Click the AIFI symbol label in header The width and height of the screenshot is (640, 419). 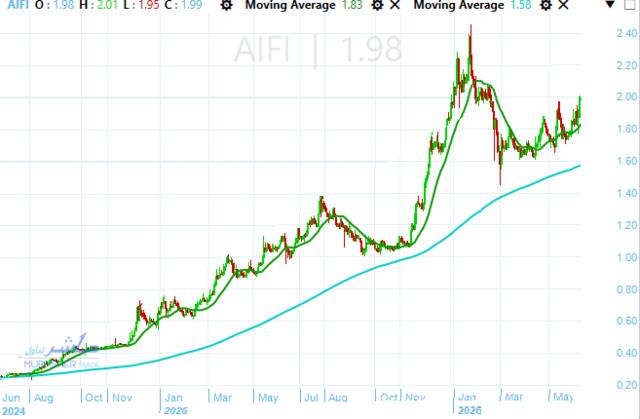pyautogui.click(x=18, y=5)
